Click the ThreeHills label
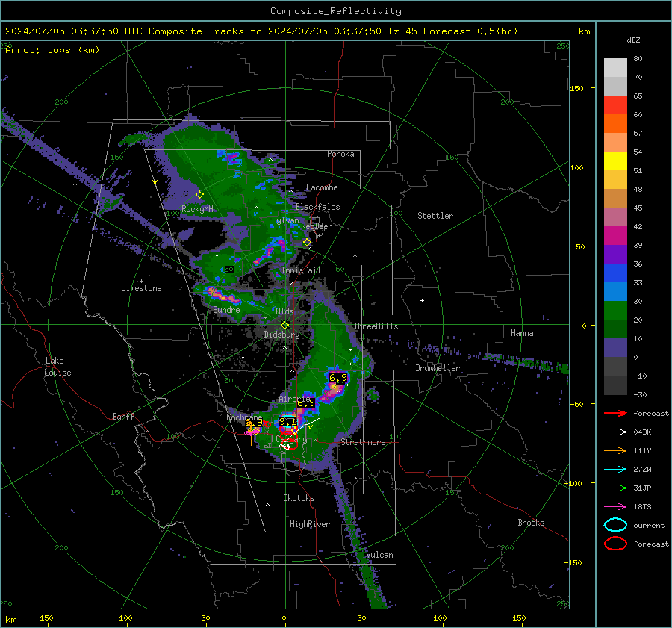 click(376, 326)
